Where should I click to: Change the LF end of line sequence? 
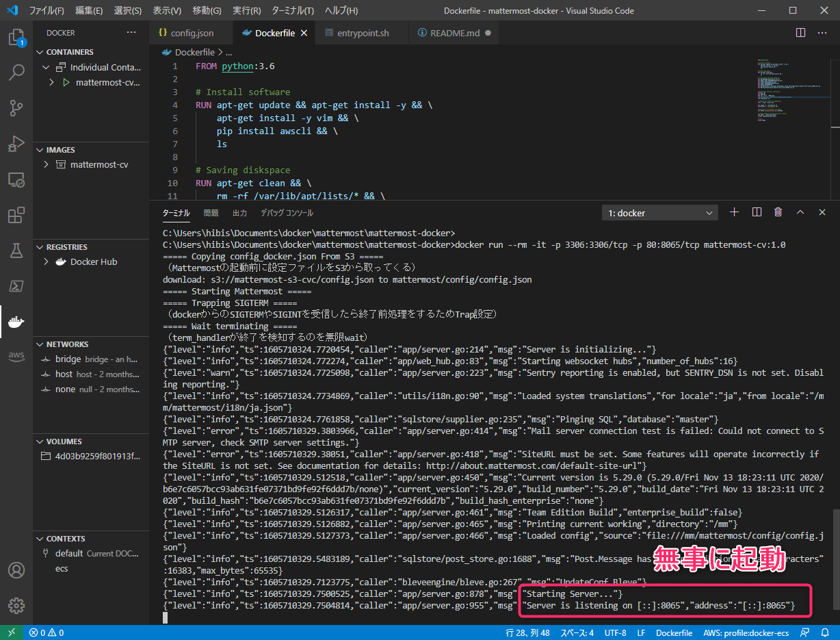tap(641, 633)
